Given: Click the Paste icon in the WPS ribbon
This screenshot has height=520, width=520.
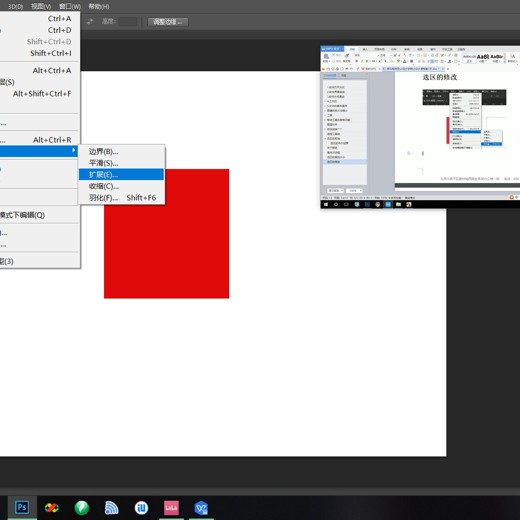Looking at the screenshot, I should (326, 57).
